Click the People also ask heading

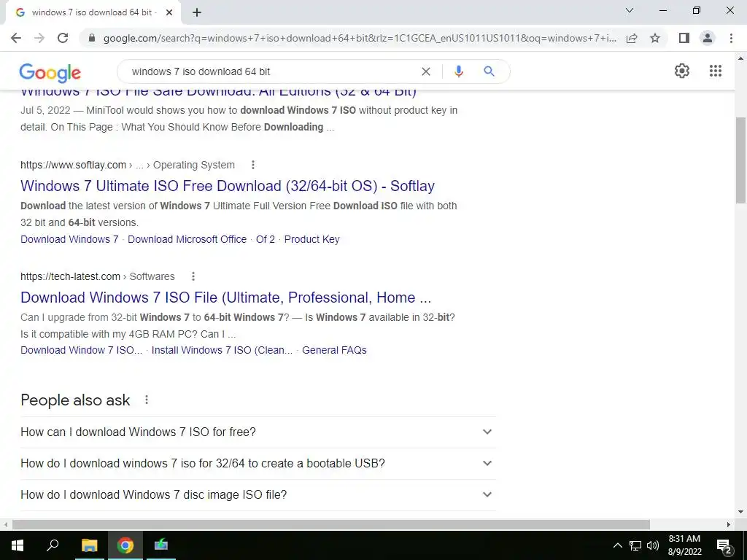point(75,400)
